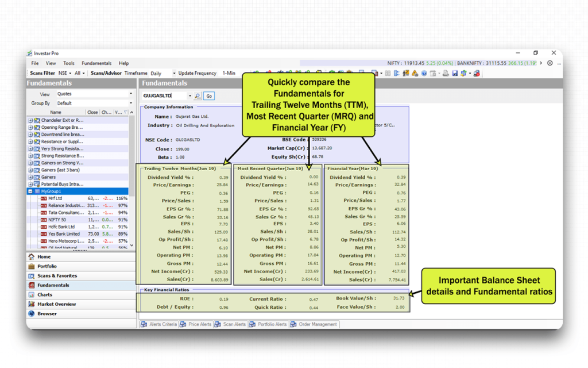
Task: Click the Help question-mark toolbar icon
Action: (425, 73)
